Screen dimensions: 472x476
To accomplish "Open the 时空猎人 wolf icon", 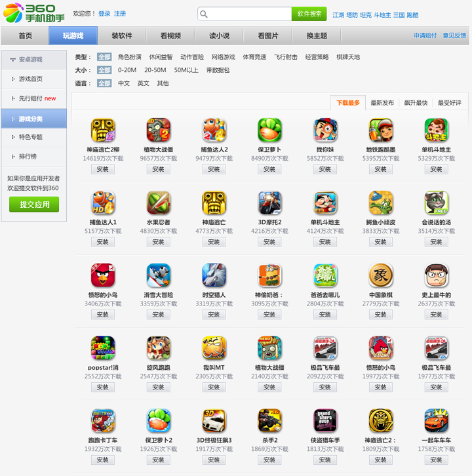I will pos(214,275).
